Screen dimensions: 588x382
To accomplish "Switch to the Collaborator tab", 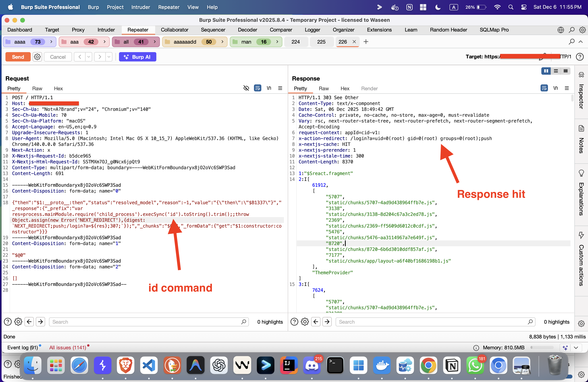I will [x=175, y=30].
